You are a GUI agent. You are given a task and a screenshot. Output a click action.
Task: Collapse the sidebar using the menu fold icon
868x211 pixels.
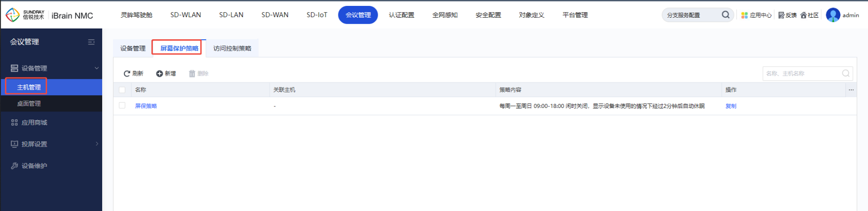click(91, 42)
